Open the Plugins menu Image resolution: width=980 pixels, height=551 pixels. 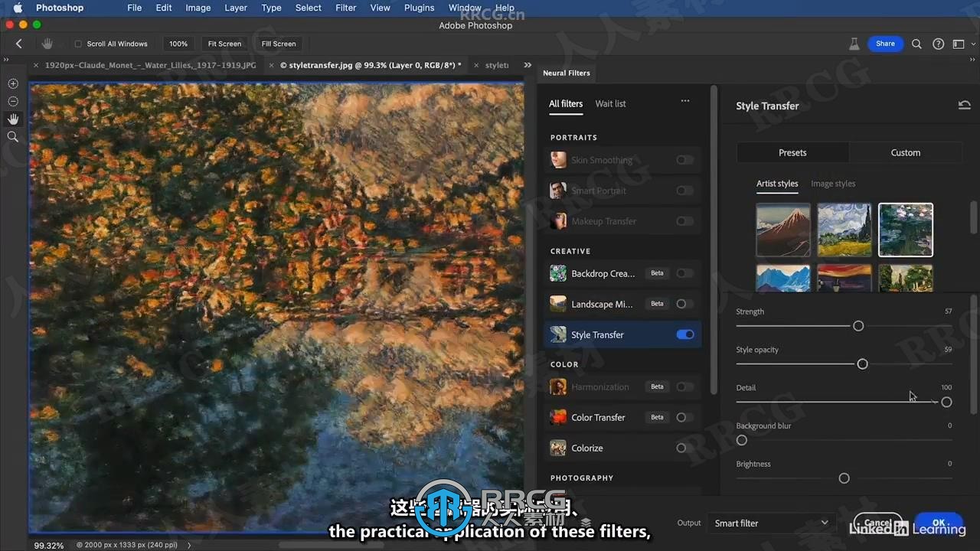click(x=419, y=8)
